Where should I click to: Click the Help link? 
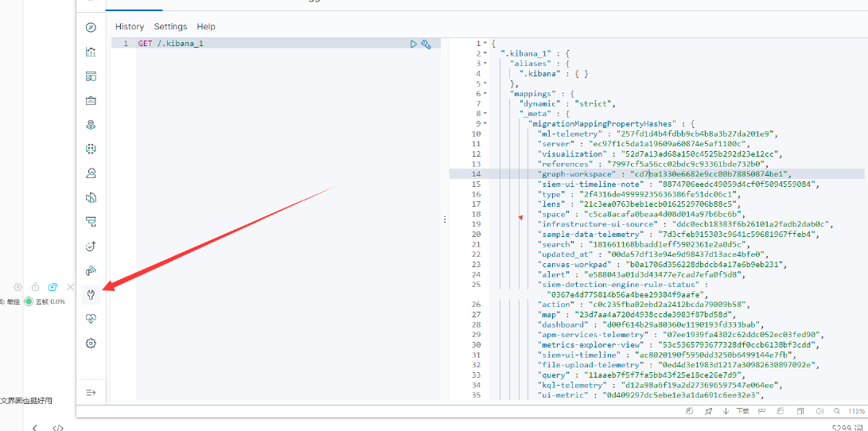206,27
